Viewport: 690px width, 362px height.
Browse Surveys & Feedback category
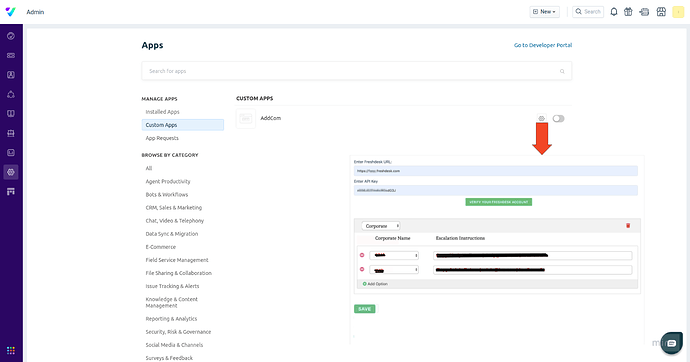(169, 358)
